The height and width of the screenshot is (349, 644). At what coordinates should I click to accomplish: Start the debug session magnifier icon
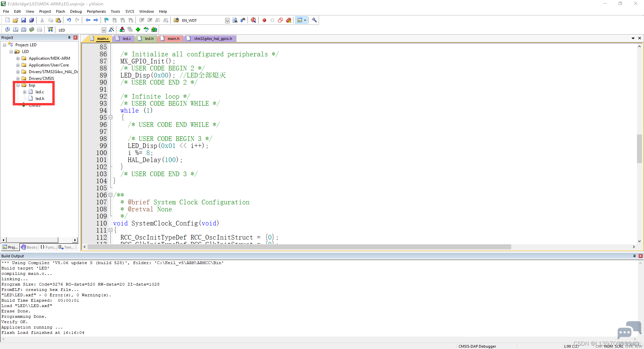(253, 20)
